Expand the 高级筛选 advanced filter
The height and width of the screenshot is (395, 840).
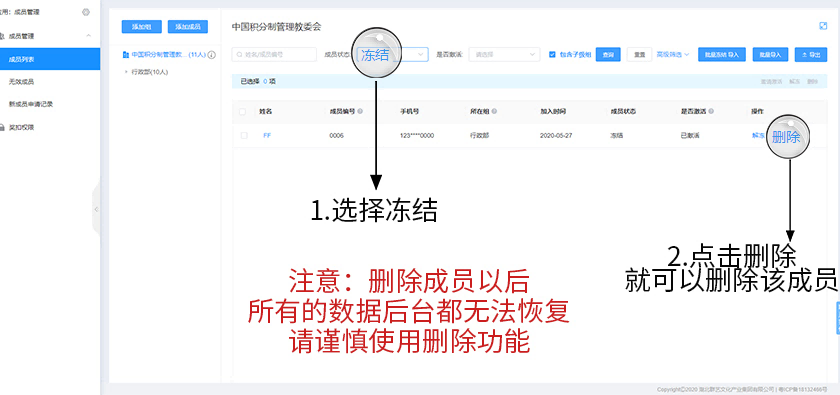coord(673,54)
